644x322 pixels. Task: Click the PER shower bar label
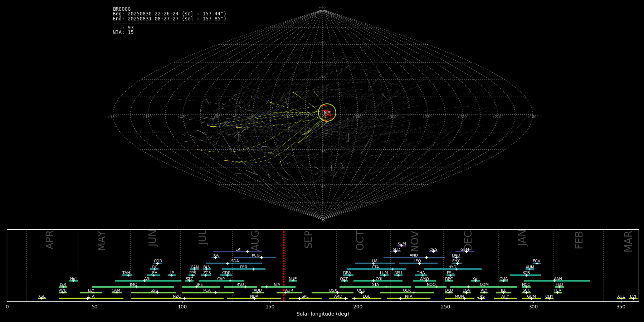(244, 267)
